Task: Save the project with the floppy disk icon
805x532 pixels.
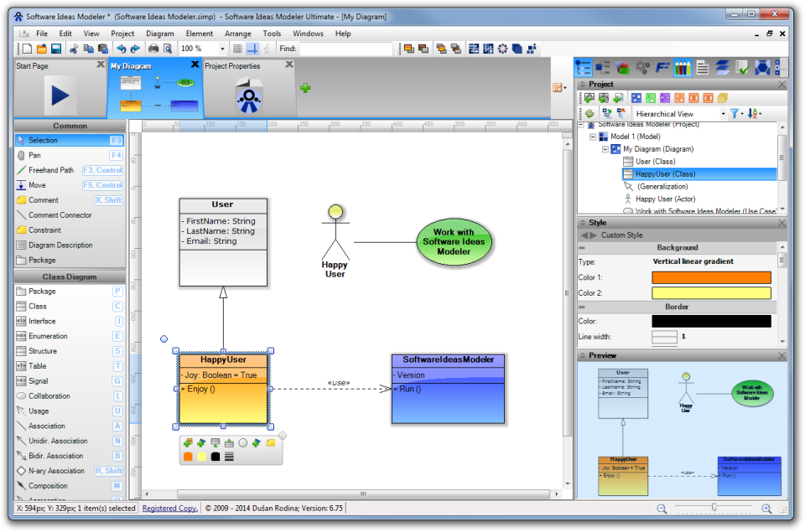Action: [56, 49]
